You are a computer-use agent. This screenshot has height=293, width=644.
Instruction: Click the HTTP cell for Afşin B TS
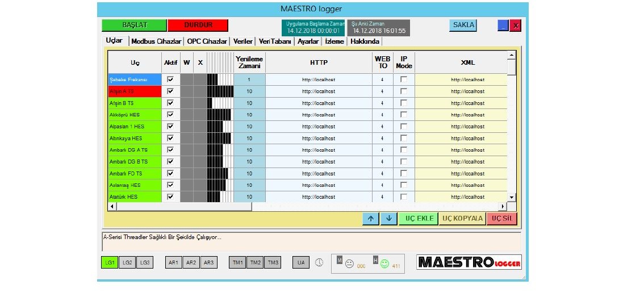[x=319, y=103]
